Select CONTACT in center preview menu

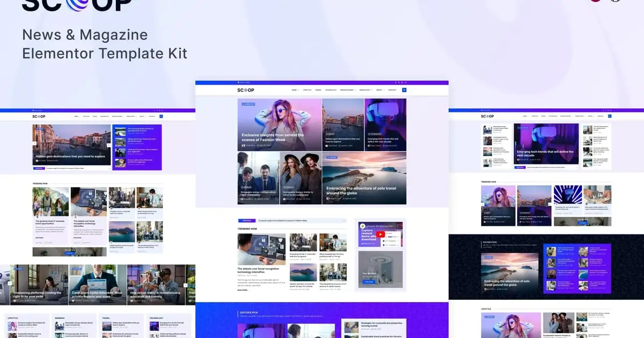[392, 90]
